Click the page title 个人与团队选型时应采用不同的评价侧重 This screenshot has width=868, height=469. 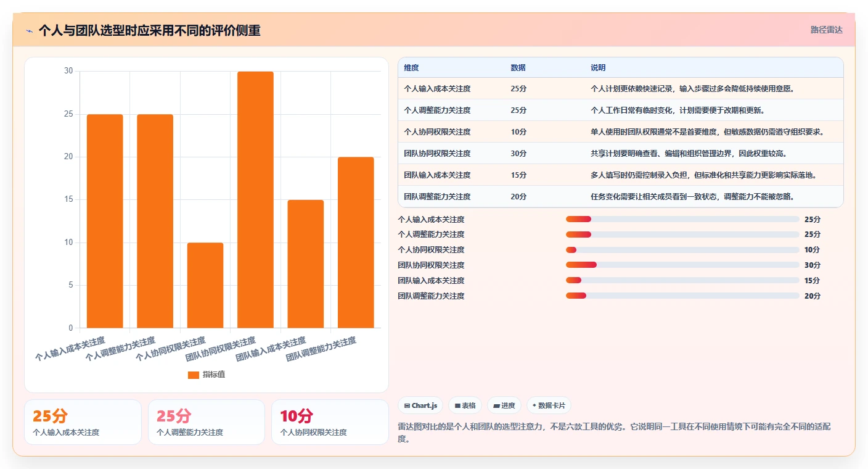tap(149, 30)
